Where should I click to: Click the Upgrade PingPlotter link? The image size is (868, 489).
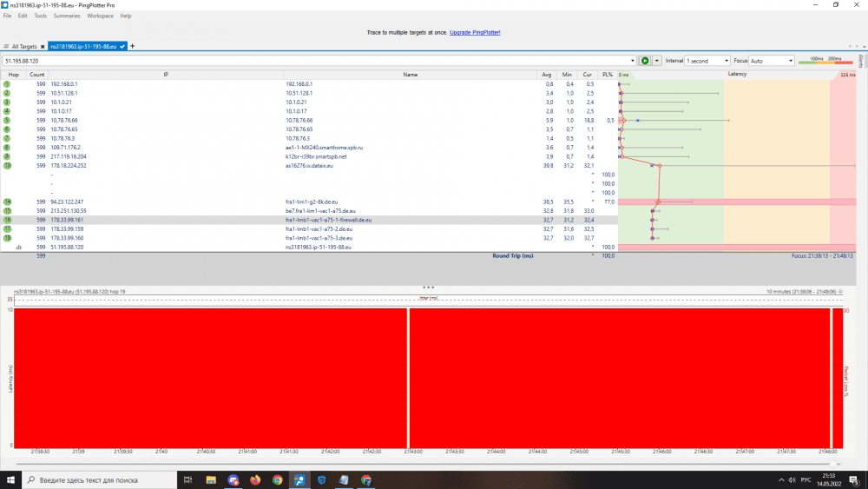pos(475,32)
